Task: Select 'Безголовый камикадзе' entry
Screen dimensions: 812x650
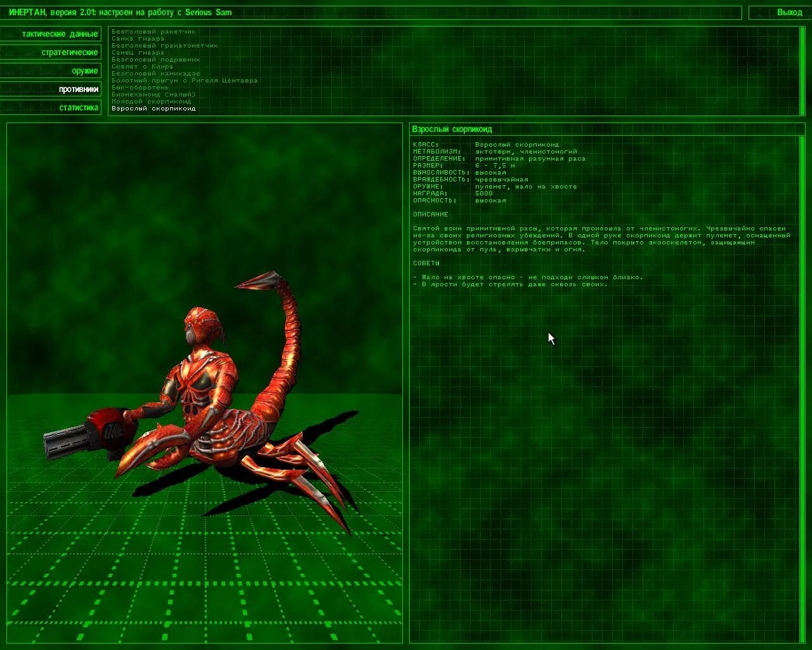Action: tap(156, 74)
